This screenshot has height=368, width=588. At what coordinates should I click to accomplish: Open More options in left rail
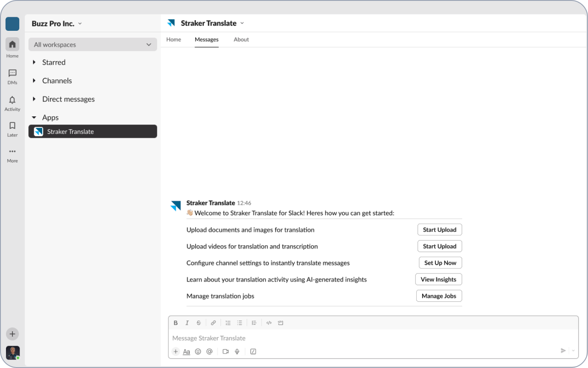coord(12,155)
